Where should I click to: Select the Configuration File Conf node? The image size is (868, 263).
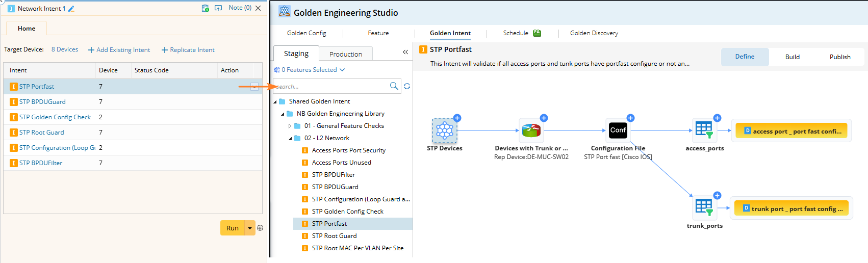(x=618, y=130)
